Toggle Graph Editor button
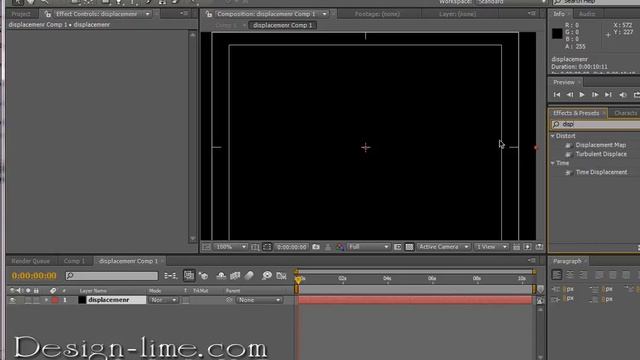This screenshot has width=640, height=360. [x=281, y=276]
